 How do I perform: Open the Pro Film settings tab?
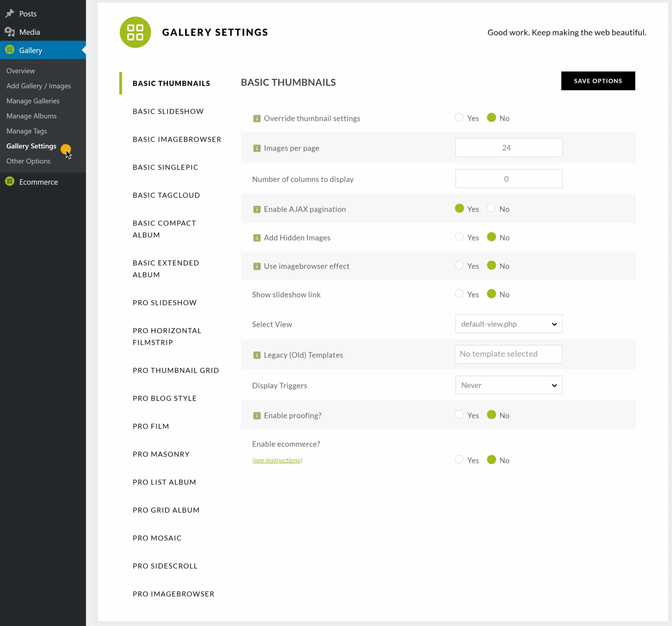(x=151, y=426)
